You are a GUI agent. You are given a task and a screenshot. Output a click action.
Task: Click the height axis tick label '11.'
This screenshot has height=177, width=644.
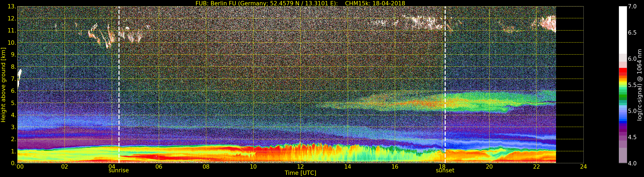[x=12, y=31]
